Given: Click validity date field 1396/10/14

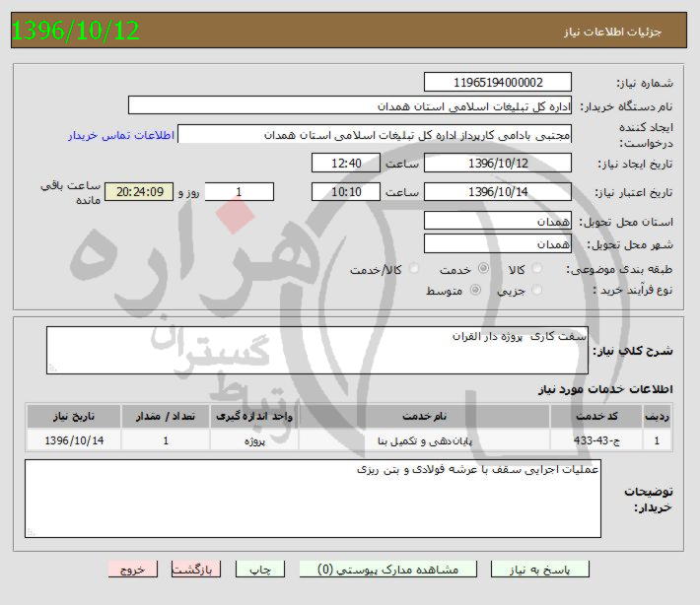Looking at the screenshot, I should pos(497,192).
